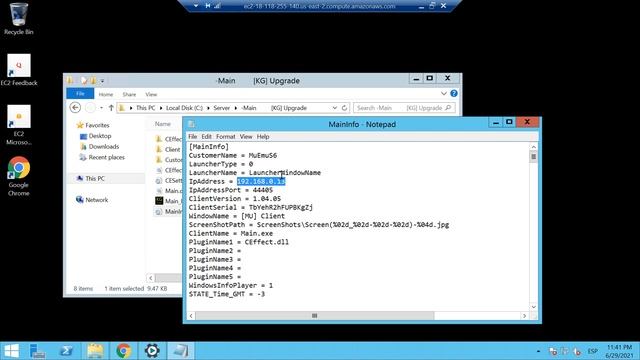
Task: Click Notepad scroll up arrow
Action: (533, 147)
